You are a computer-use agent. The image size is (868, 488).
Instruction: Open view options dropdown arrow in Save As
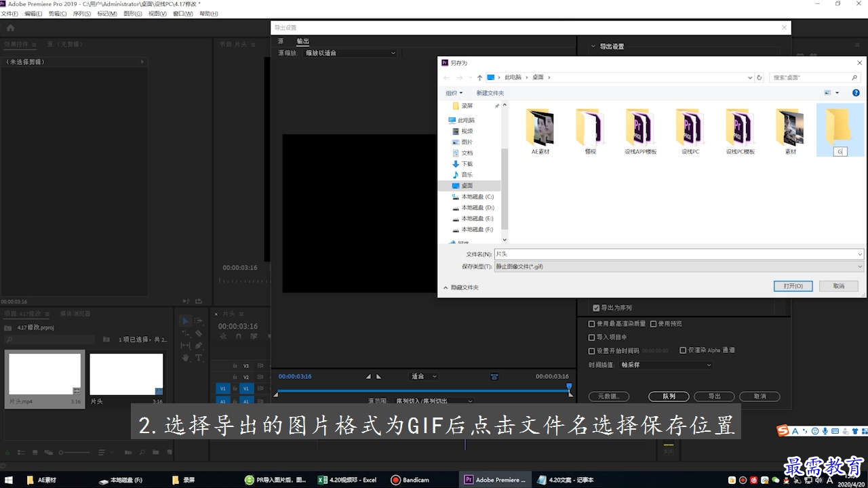tap(837, 93)
